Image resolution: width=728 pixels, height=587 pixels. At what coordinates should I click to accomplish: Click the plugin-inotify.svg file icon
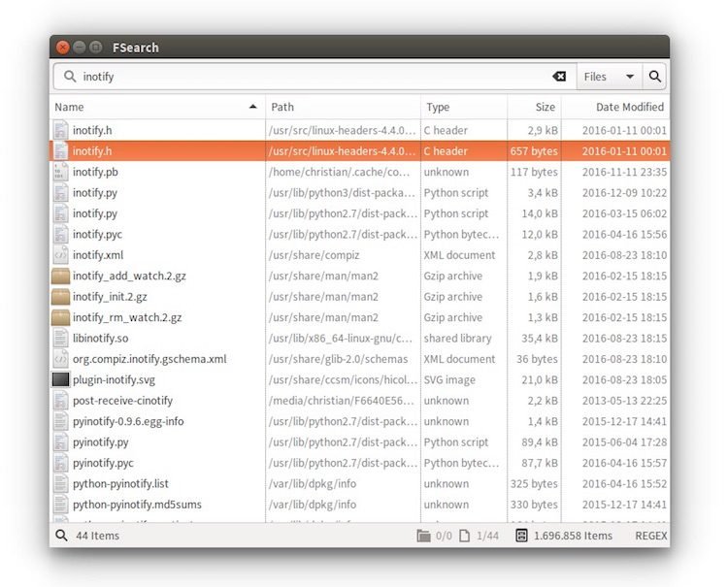(x=60, y=379)
